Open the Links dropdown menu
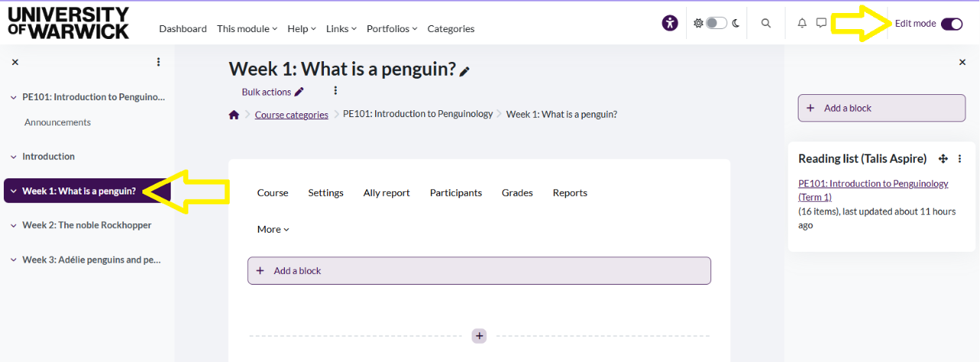The image size is (980, 362). 341,28
